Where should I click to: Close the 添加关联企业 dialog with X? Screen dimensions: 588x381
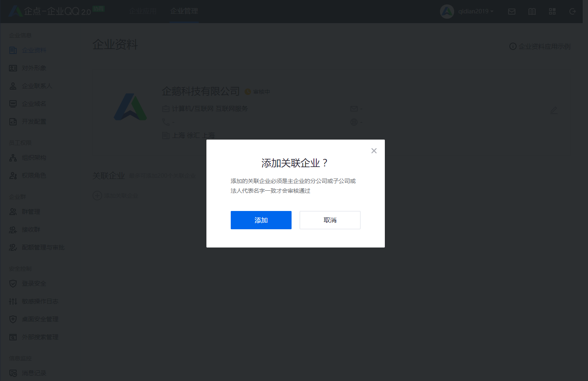[374, 151]
